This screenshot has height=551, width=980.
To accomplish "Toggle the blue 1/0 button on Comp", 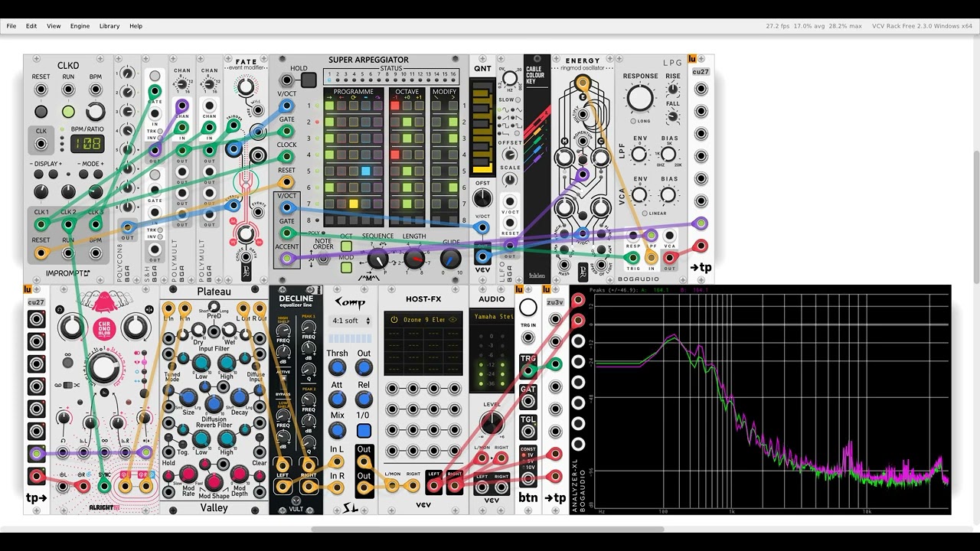I will [364, 430].
